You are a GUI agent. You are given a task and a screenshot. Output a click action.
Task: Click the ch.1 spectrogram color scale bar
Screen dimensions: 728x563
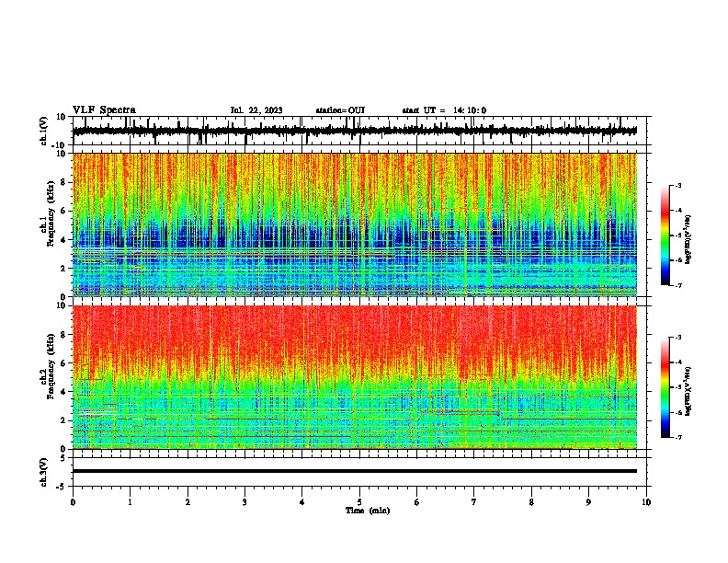pos(665,236)
